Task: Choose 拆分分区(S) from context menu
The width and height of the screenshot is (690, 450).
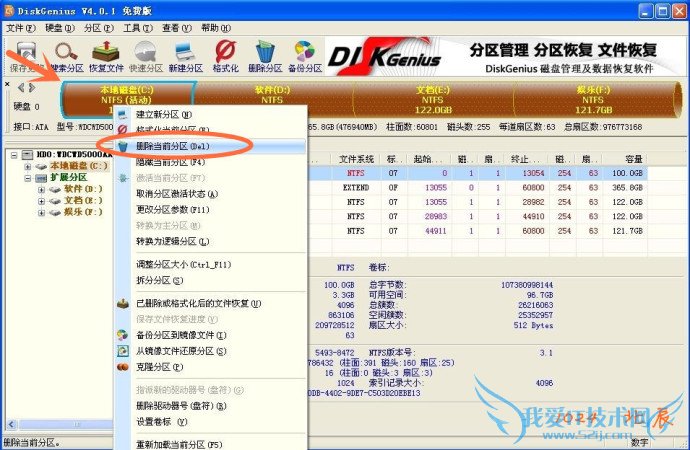Action: (x=210, y=281)
